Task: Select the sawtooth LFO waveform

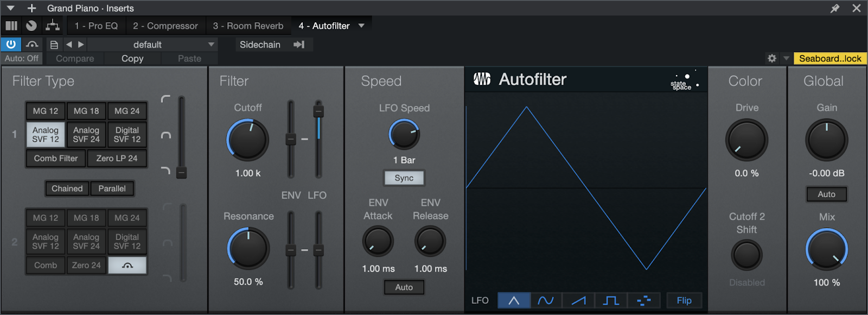Action: pyautogui.click(x=578, y=300)
